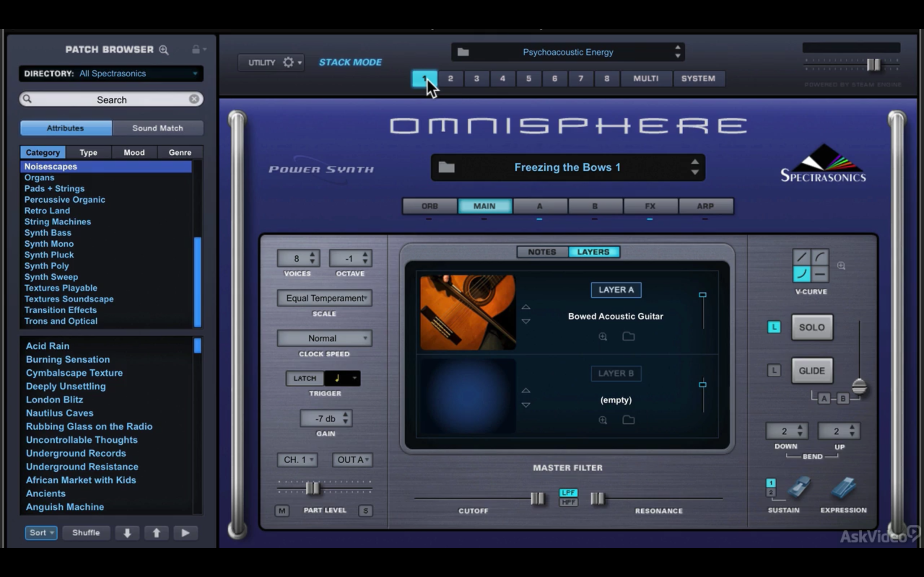Play the patch with browser play arrow
Image resolution: width=924 pixels, height=577 pixels.
pyautogui.click(x=185, y=533)
